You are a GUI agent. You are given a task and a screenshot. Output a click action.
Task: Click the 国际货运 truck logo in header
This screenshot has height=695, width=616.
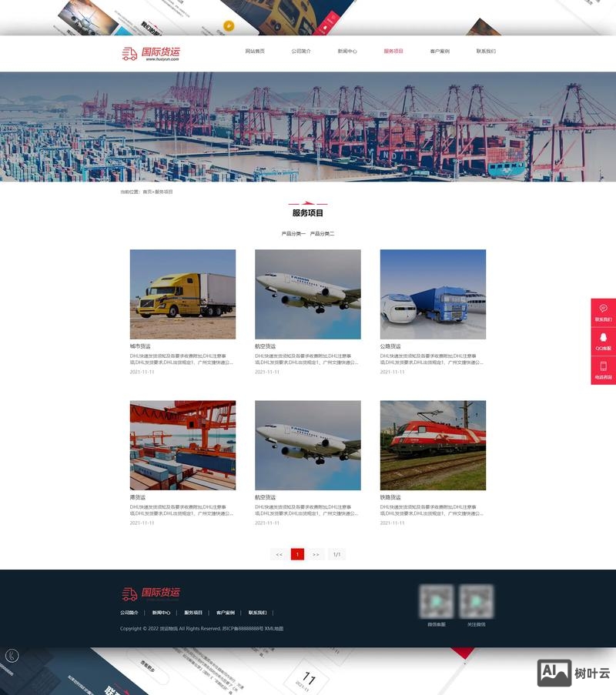(x=151, y=53)
